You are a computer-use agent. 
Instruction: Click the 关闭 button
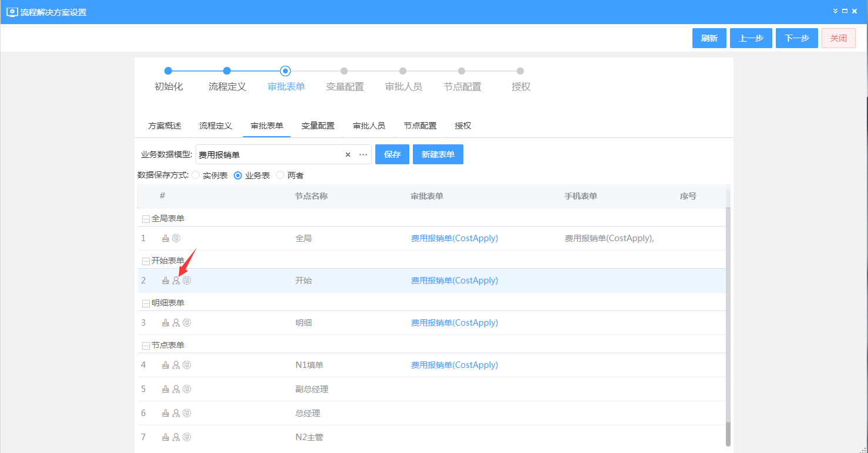coord(839,38)
